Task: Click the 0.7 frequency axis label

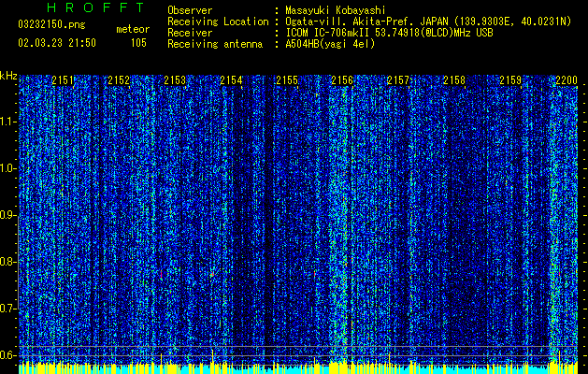Action: 8,309
